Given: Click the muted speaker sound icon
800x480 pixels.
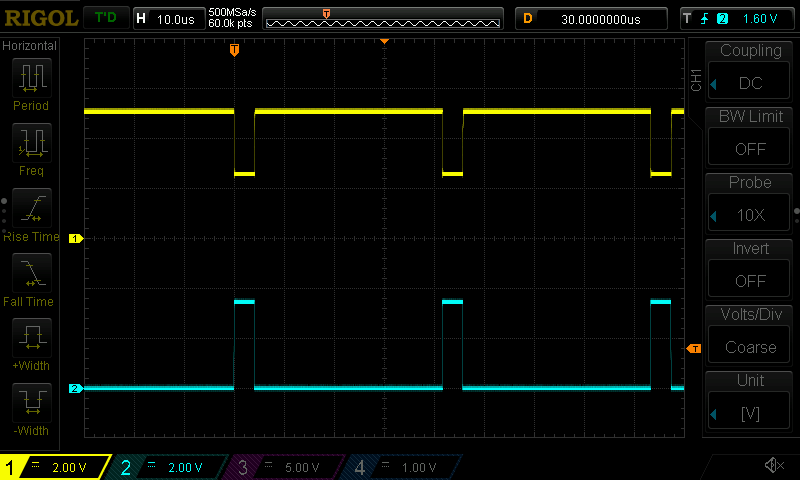Looking at the screenshot, I should point(774,465).
